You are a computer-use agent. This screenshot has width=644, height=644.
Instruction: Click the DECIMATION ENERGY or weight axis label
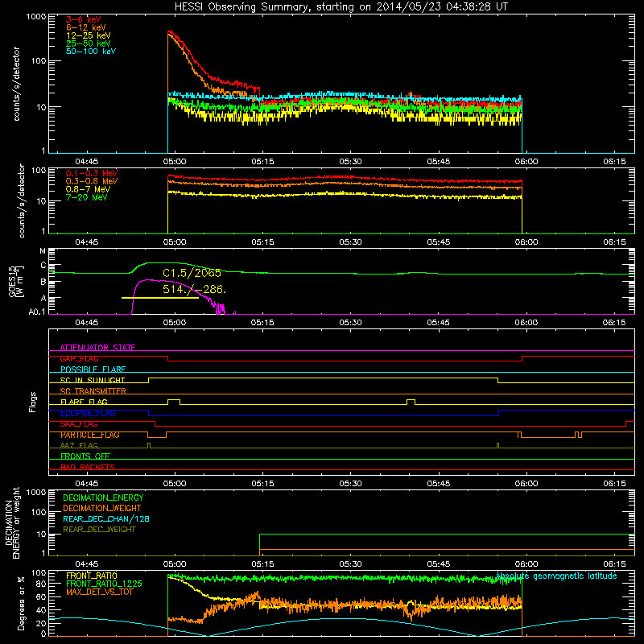[x=12, y=522]
